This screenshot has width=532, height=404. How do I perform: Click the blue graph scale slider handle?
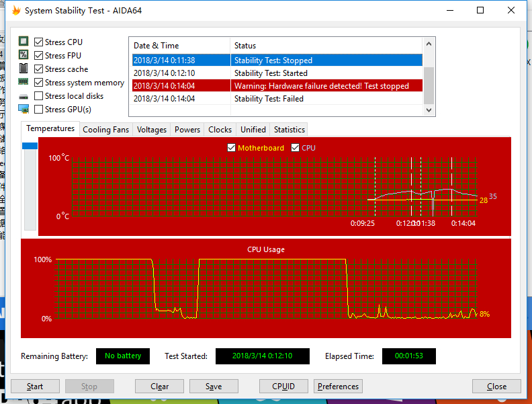pos(30,146)
